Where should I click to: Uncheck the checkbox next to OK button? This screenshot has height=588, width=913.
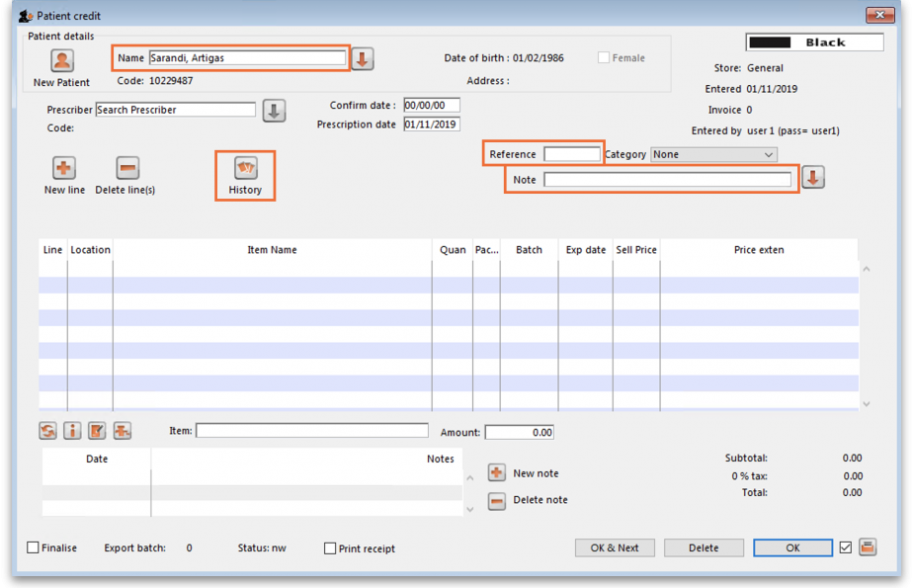coord(845,547)
